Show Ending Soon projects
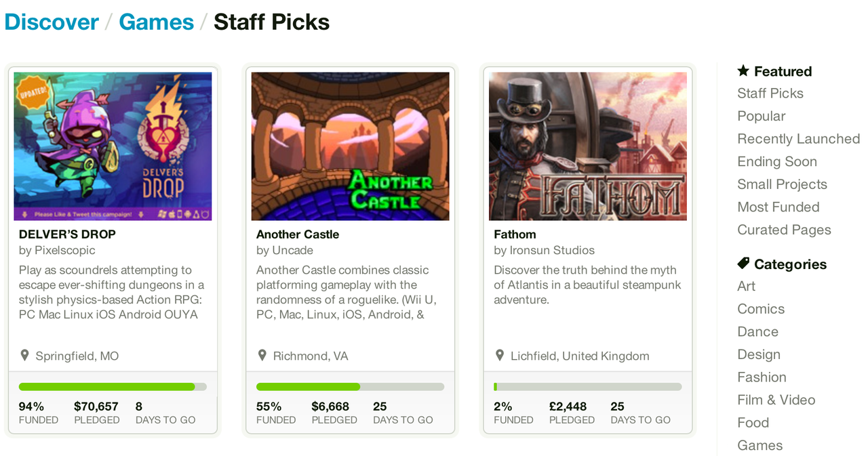 (x=776, y=161)
